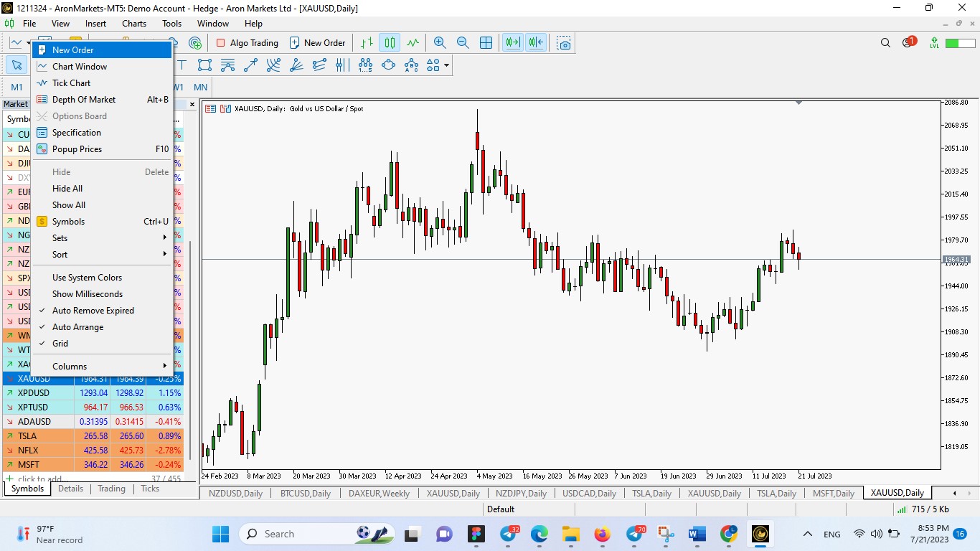Select the Elliott wave 1...5 tool
The width and height of the screenshot is (980, 551).
click(x=365, y=65)
